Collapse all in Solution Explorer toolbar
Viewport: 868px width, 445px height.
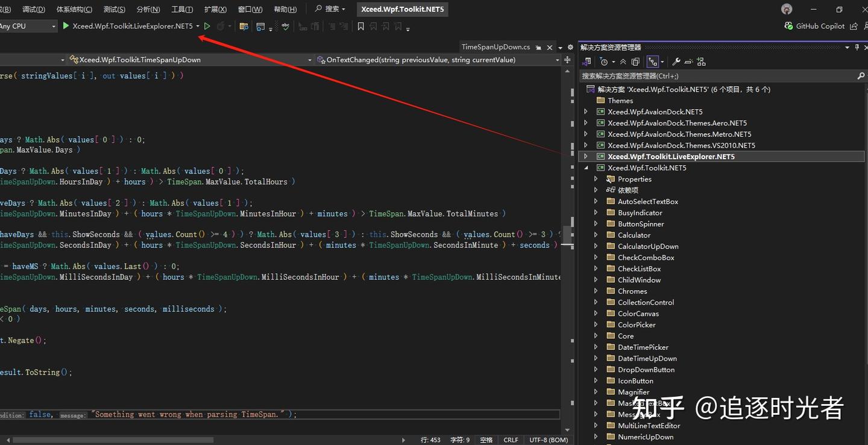623,62
